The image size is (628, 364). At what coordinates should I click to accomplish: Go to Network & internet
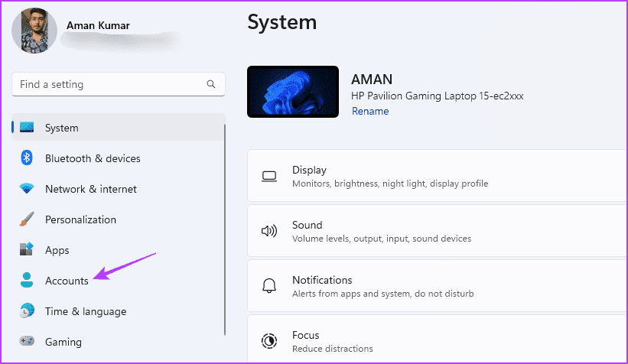(x=119, y=189)
